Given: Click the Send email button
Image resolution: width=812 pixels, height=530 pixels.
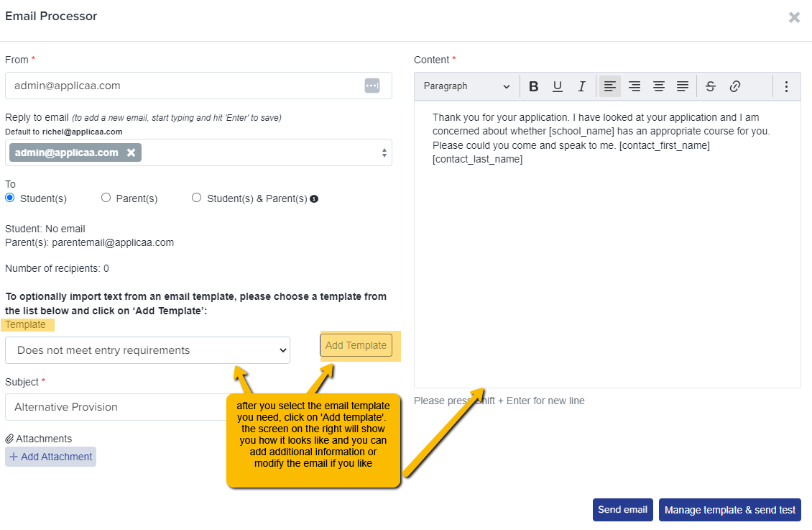Looking at the screenshot, I should point(622,510).
